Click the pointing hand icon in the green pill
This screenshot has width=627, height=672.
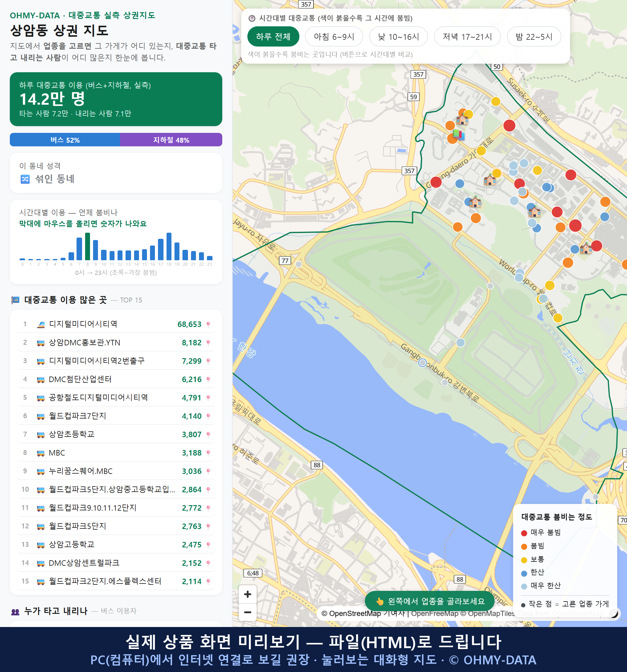coord(380,601)
